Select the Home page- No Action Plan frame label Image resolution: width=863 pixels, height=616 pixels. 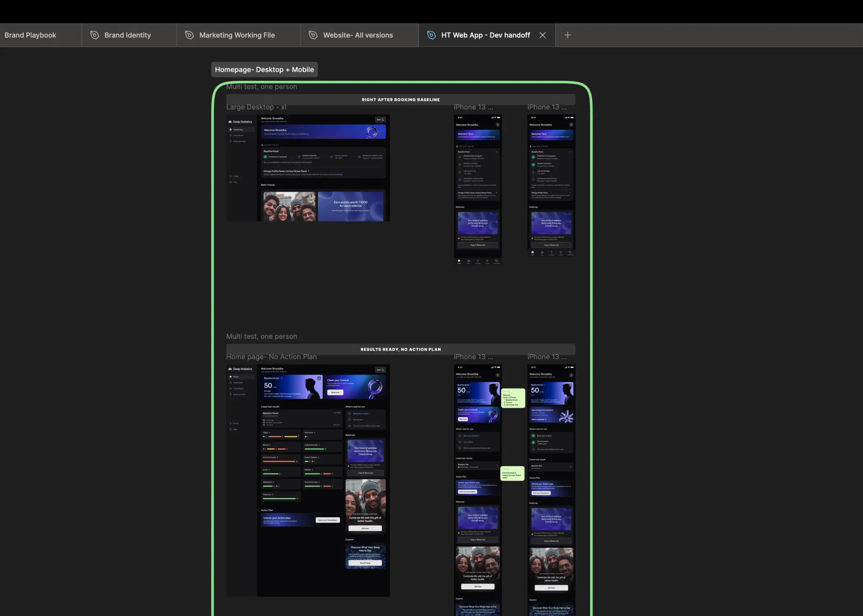pyautogui.click(x=271, y=357)
